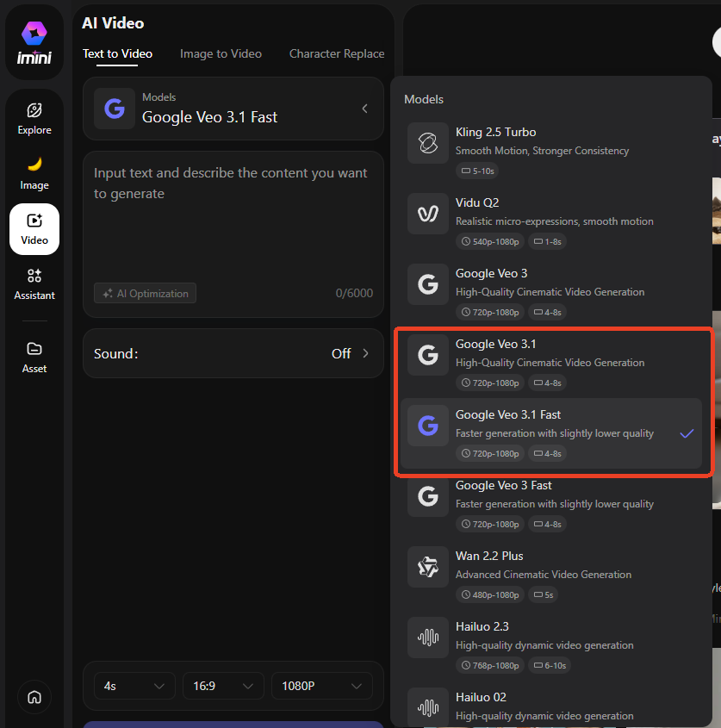Viewport: 721px width, 728px height.
Task: Open the 16:9 aspect ratio dropdown
Action: [x=222, y=686]
